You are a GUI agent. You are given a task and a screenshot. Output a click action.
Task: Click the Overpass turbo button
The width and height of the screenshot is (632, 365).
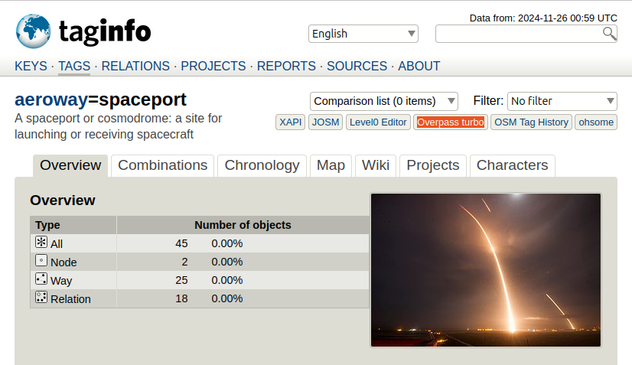pos(450,122)
